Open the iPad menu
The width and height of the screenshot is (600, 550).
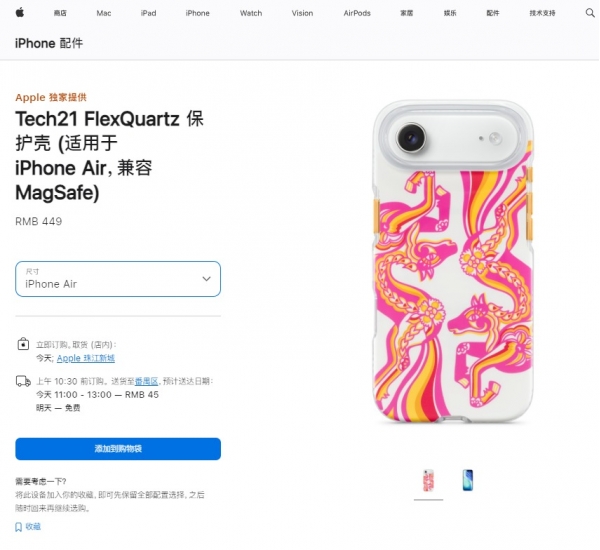148,13
